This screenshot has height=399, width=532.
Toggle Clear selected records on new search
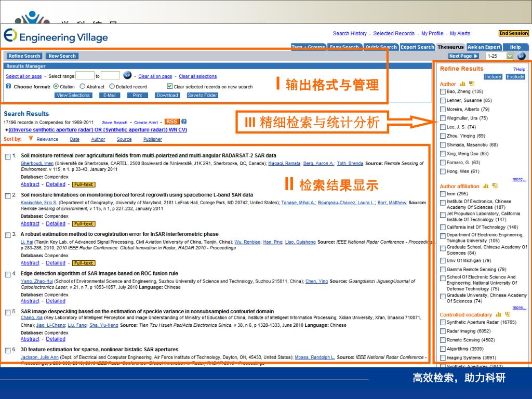tap(170, 87)
